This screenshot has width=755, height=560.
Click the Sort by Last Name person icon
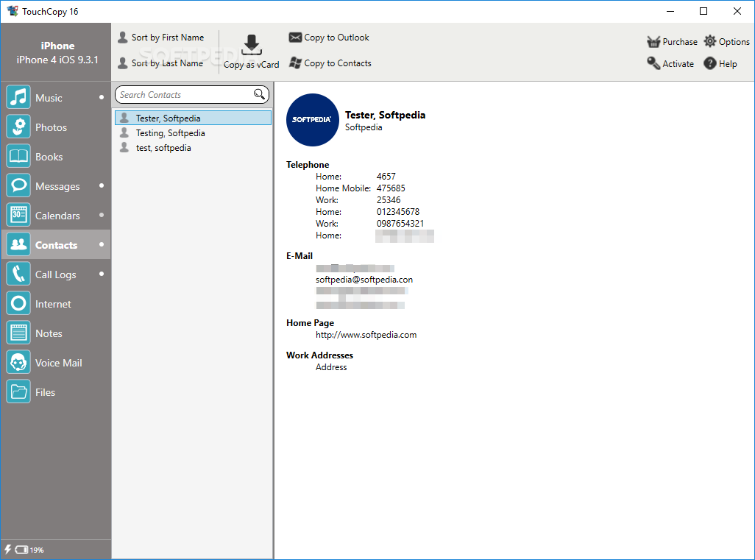coord(123,63)
